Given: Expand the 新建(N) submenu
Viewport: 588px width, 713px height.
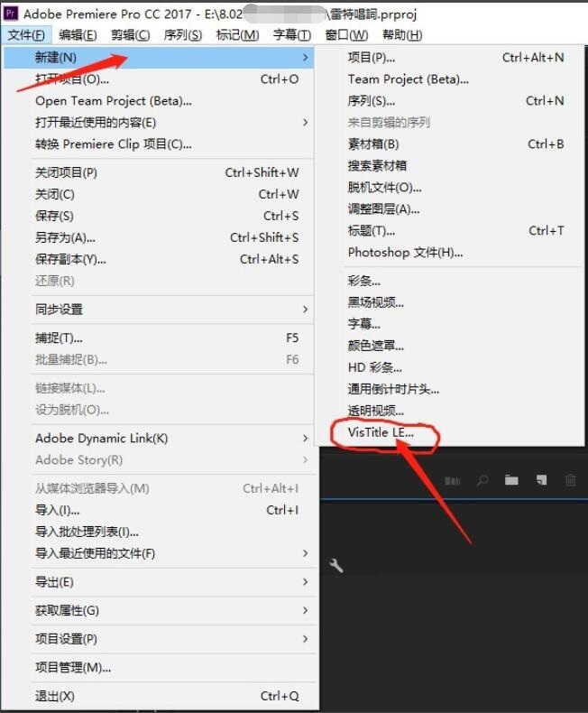Looking at the screenshot, I should (159, 58).
